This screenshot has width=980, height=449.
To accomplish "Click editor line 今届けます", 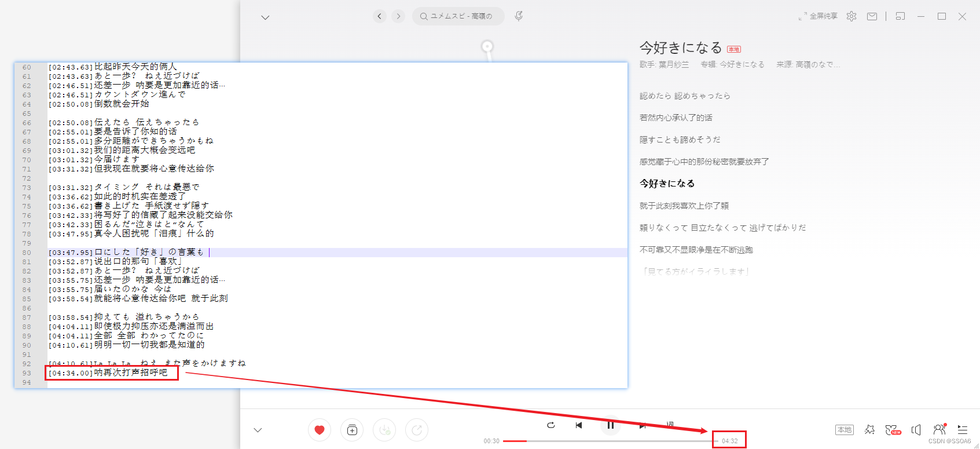I will pyautogui.click(x=94, y=159).
